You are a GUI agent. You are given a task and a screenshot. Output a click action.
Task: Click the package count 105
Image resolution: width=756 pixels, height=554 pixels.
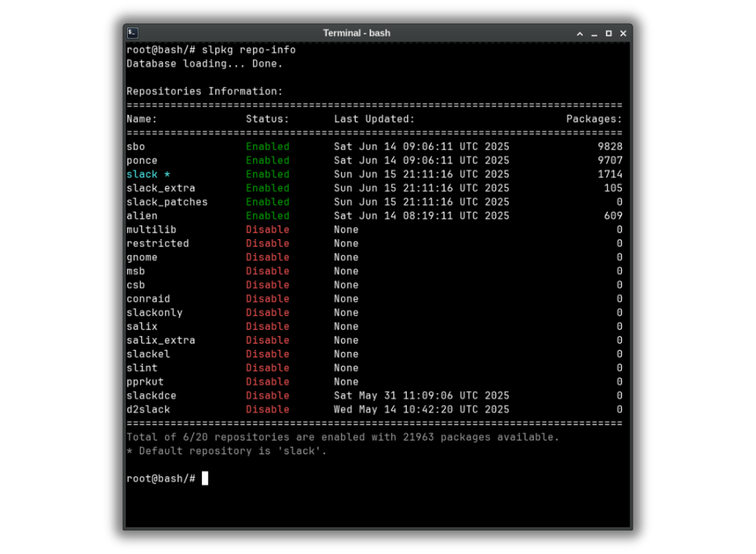613,188
